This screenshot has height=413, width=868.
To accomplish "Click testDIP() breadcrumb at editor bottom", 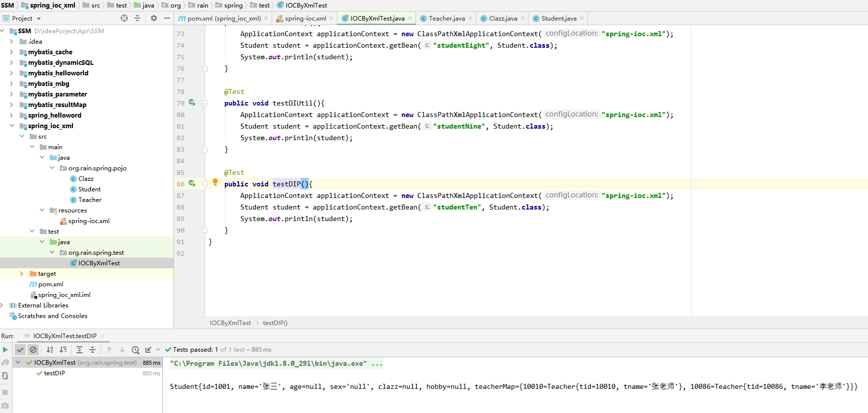I will [275, 323].
